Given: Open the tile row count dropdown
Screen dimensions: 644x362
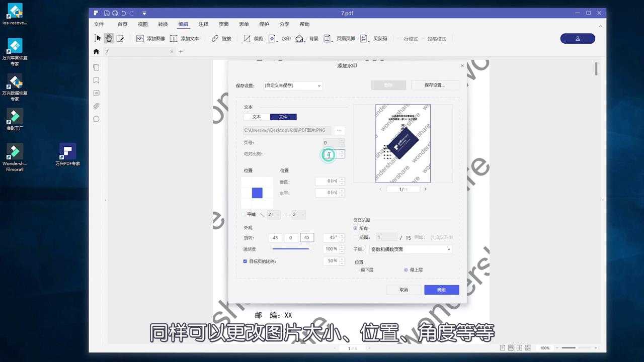Looking at the screenshot, I should click(273, 215).
